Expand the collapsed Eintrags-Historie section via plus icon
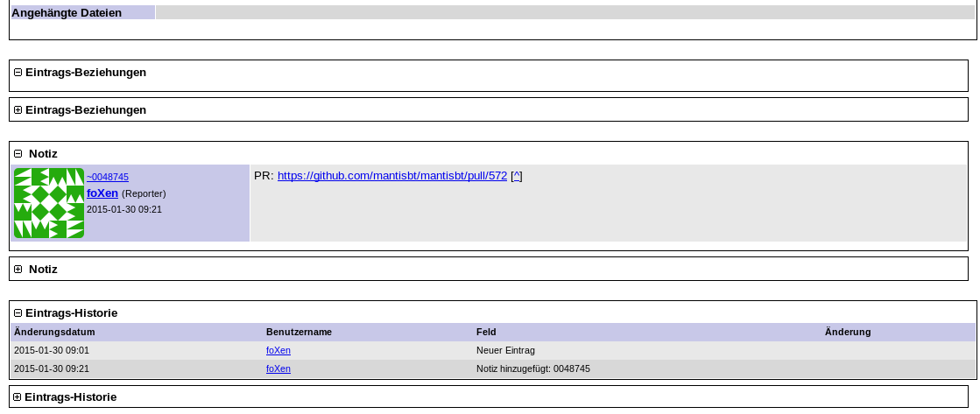The image size is (980, 414). click(18, 397)
